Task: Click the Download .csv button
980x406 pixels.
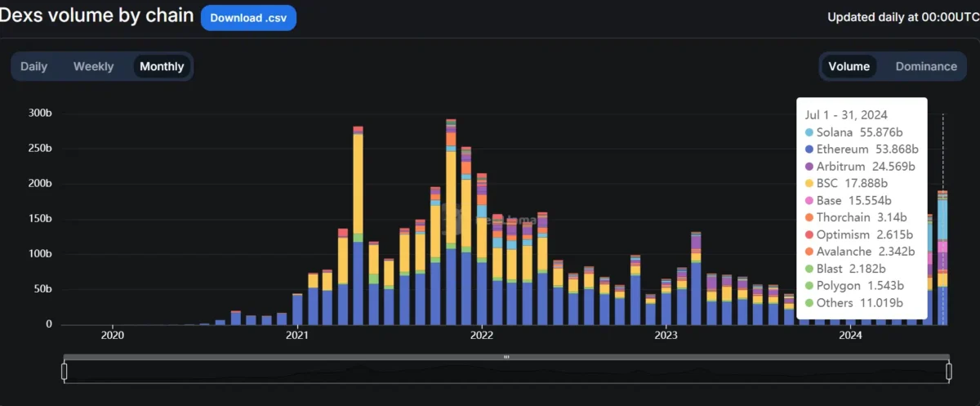Action: 248,17
